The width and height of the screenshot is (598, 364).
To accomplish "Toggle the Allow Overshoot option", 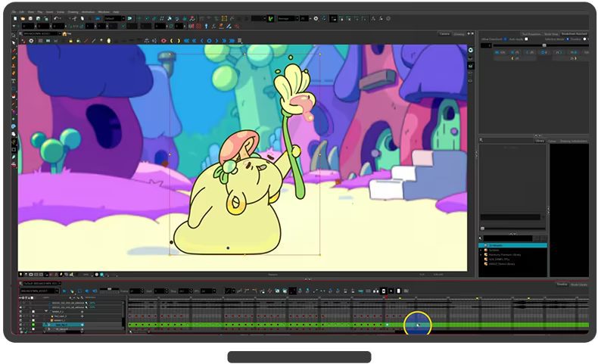I will pyautogui.click(x=506, y=39).
